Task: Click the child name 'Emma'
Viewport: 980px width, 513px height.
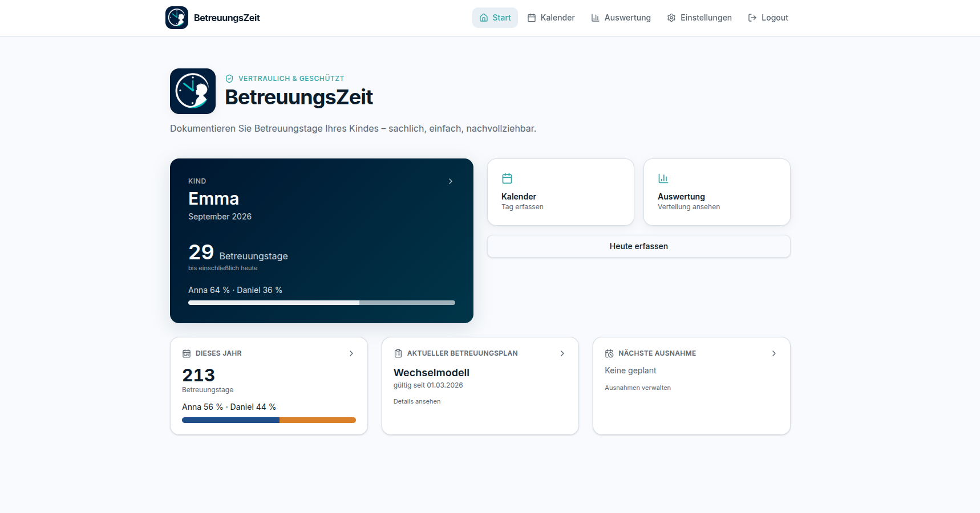Action: coord(213,198)
